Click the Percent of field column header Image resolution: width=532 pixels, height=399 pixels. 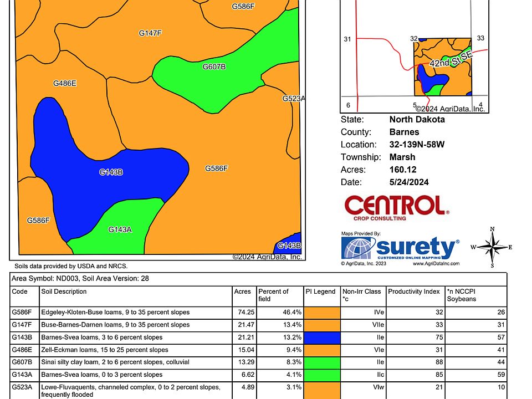tap(273, 295)
